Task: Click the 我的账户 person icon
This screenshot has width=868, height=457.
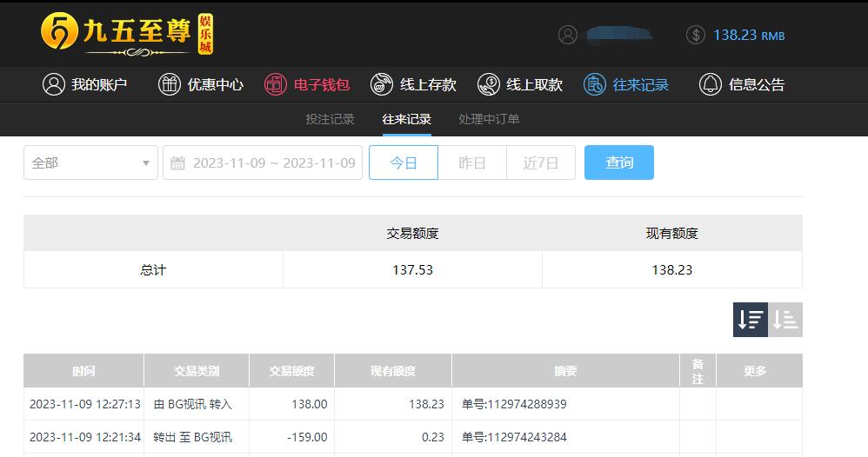Action: tap(54, 84)
